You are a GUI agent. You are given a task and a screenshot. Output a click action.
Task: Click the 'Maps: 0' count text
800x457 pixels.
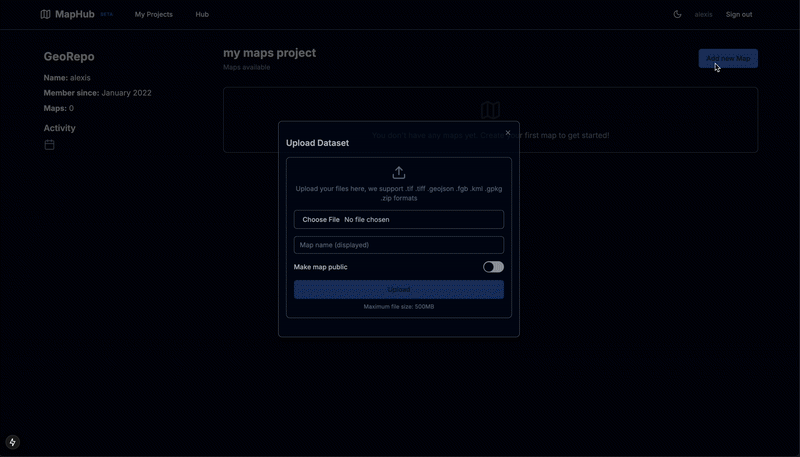59,108
